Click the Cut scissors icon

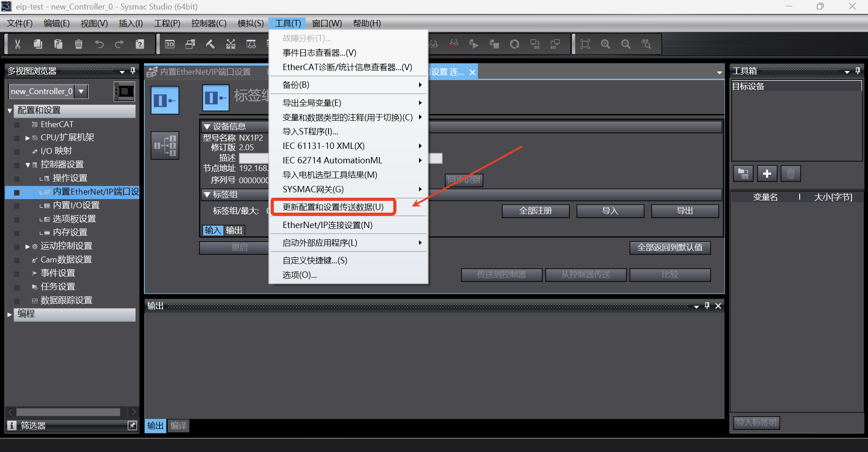click(18, 44)
